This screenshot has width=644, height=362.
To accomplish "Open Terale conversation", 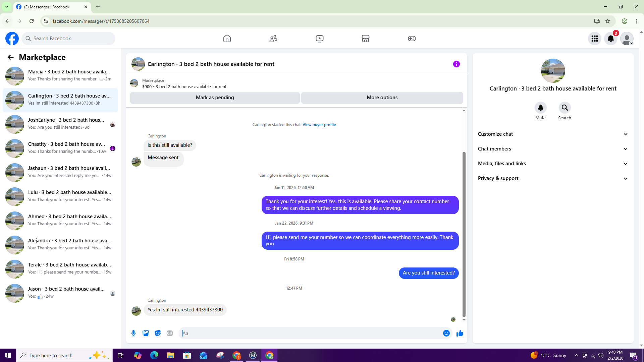I will pyautogui.click(x=60, y=269).
